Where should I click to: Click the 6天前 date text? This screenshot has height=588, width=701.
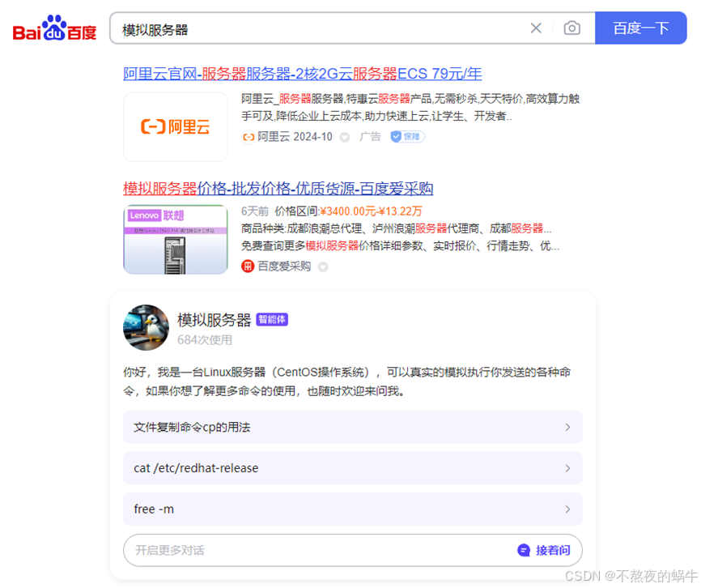pyautogui.click(x=255, y=211)
